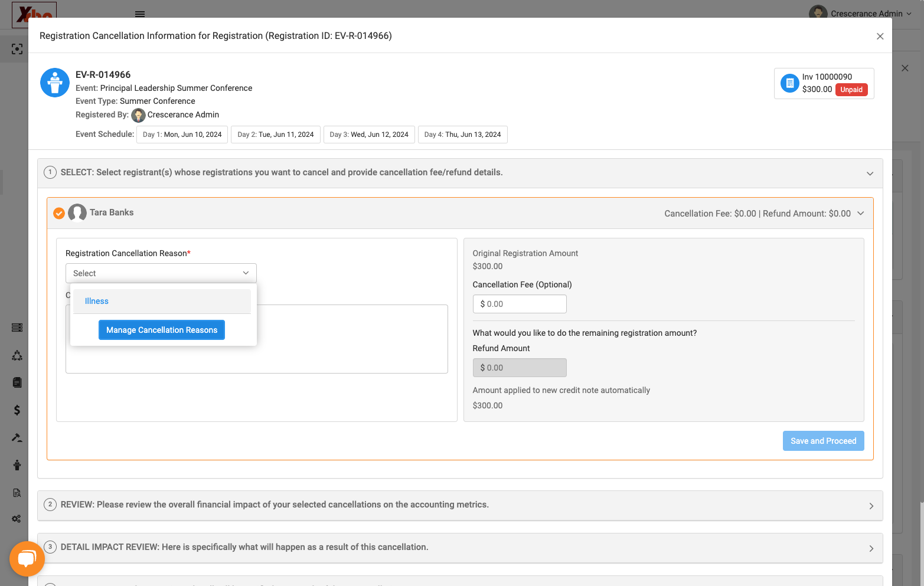
Task: Click the Cancellation Fee and Refund Amount summary
Action: click(758, 214)
